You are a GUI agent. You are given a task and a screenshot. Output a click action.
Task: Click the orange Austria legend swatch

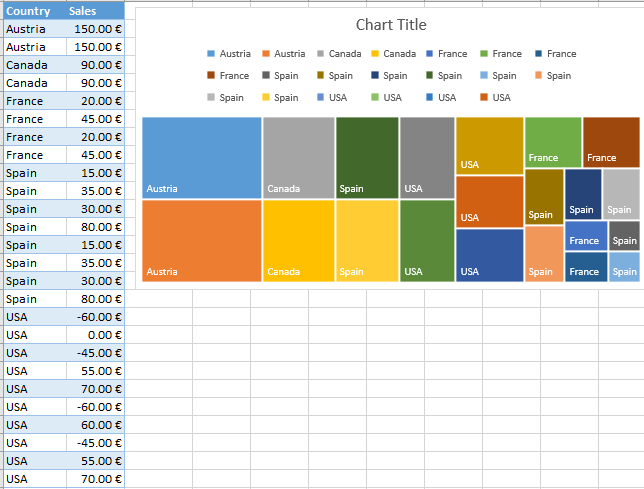click(266, 54)
